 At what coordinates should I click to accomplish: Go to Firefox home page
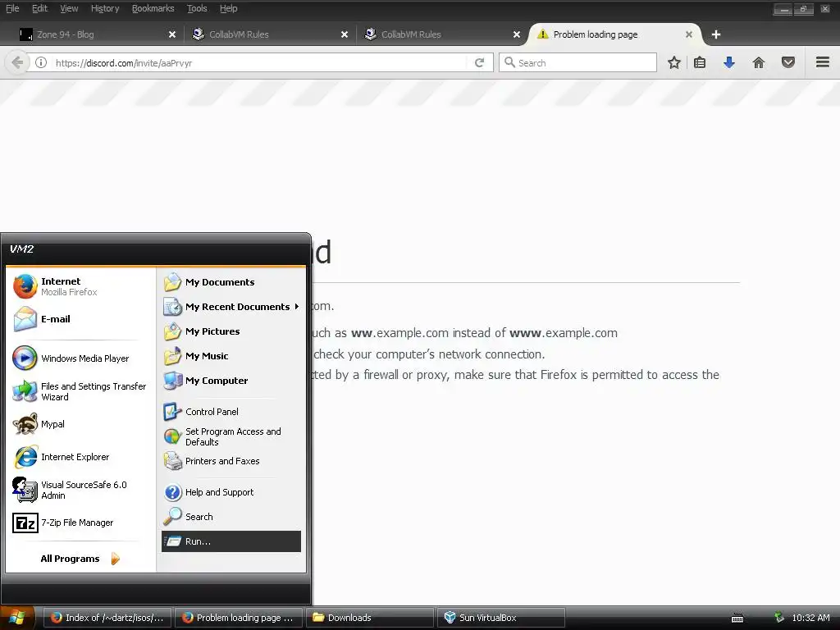[x=758, y=62]
